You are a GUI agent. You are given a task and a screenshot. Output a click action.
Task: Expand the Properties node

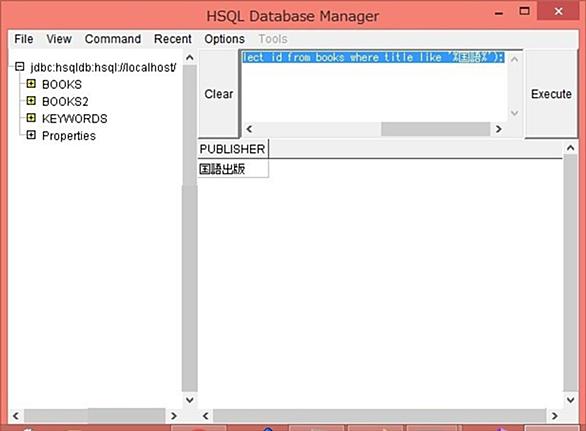pos(31,135)
